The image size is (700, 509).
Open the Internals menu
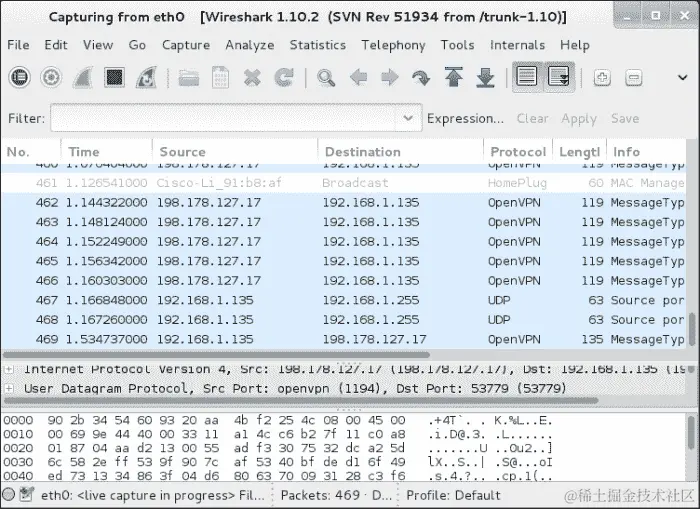point(517,45)
